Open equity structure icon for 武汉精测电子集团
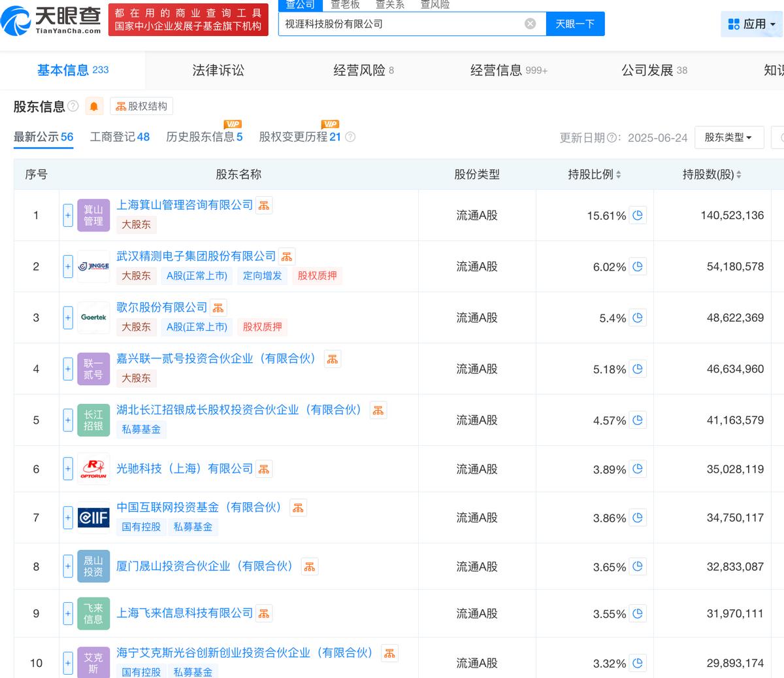 (x=287, y=256)
